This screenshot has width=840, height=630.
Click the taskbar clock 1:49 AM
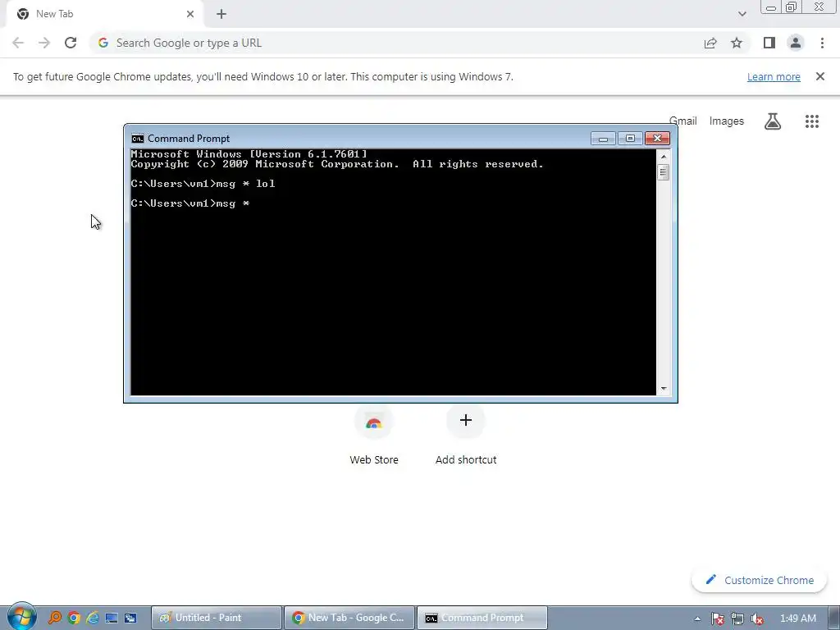coord(797,619)
